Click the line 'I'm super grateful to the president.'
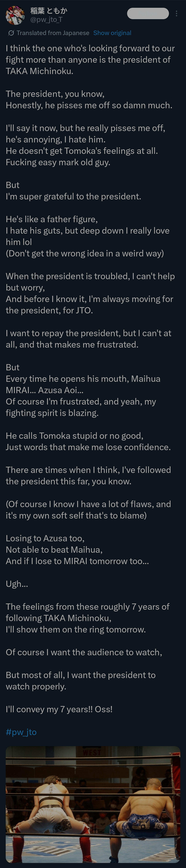 point(73,196)
